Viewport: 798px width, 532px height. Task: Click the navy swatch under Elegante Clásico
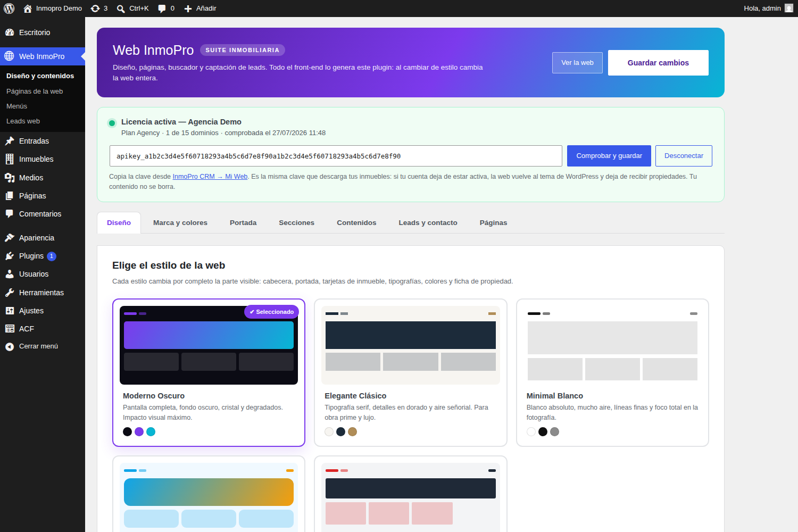tap(340, 431)
